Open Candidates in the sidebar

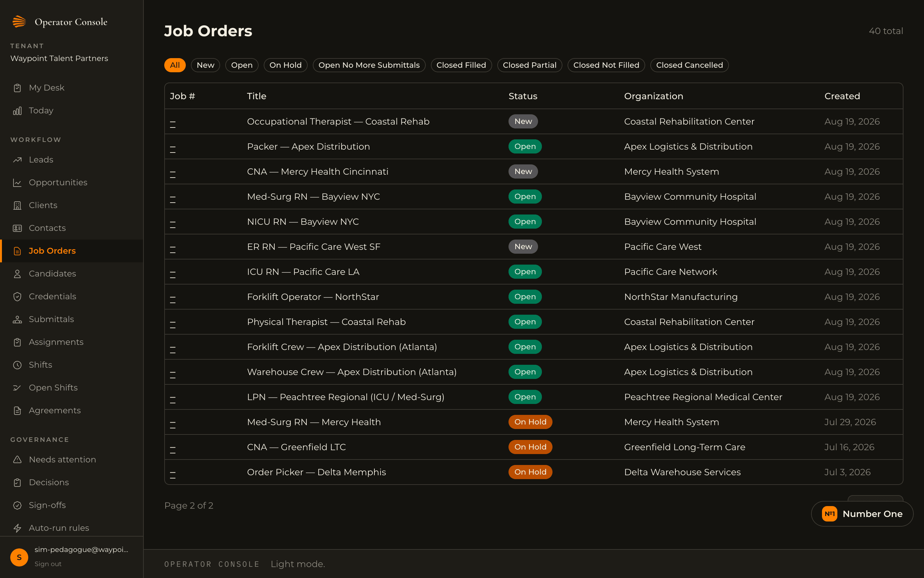tap(72, 274)
